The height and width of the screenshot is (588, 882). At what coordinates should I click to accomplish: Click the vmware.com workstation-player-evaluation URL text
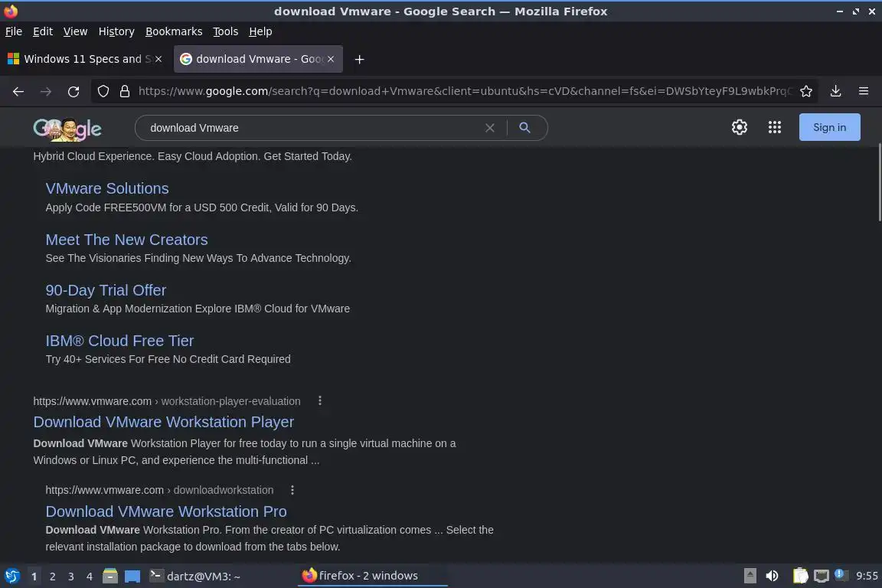(x=166, y=401)
